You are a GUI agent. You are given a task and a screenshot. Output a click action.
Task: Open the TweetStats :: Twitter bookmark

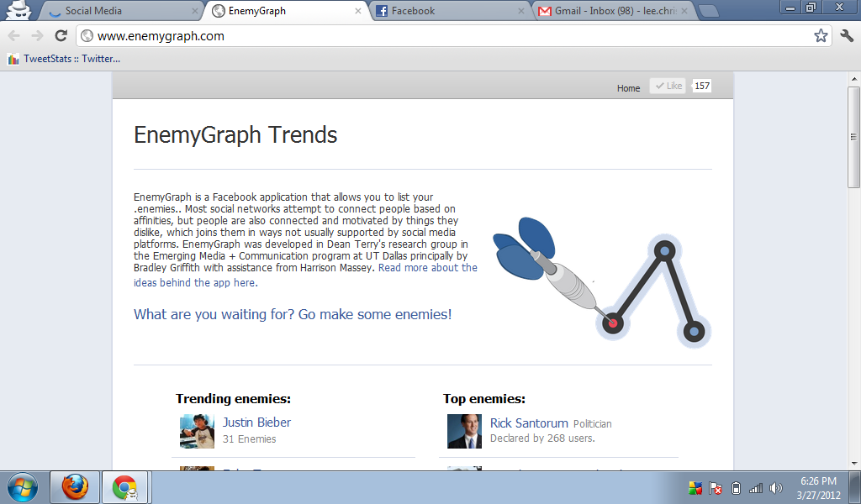(64, 59)
